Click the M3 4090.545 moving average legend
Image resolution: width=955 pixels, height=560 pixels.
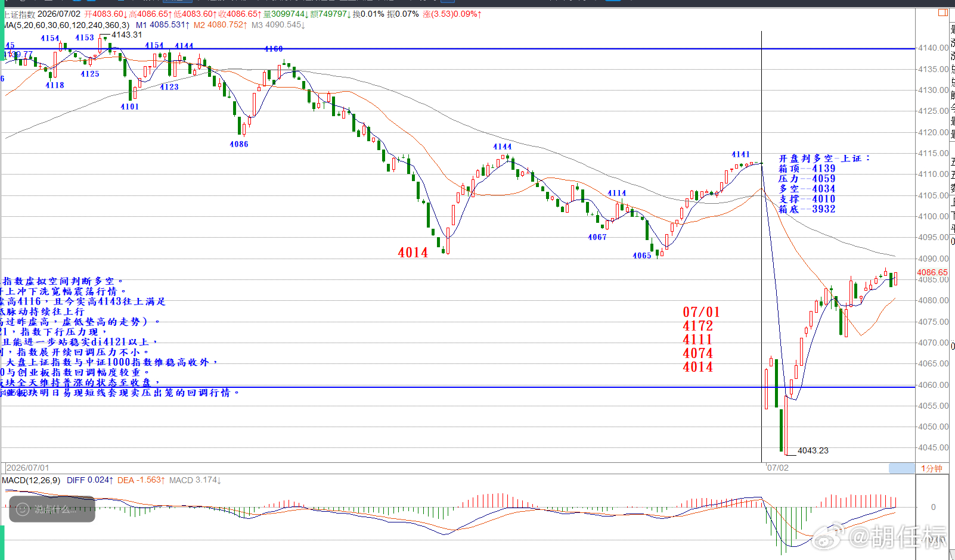pos(278,25)
